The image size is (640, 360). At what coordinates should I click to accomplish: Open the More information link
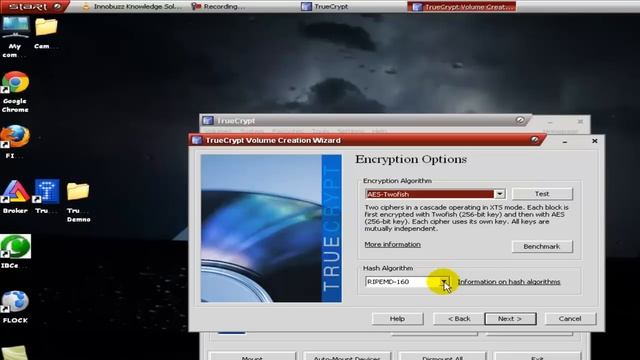(392, 244)
